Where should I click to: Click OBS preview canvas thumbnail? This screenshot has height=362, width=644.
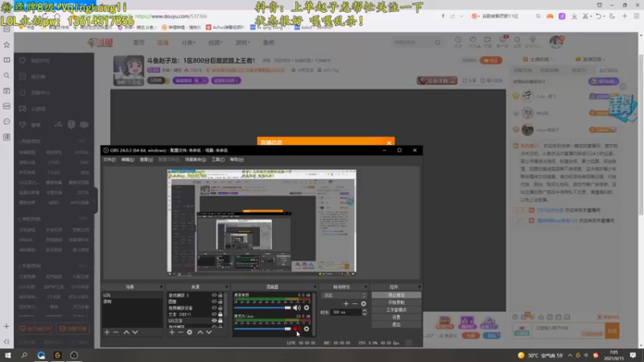point(262,222)
